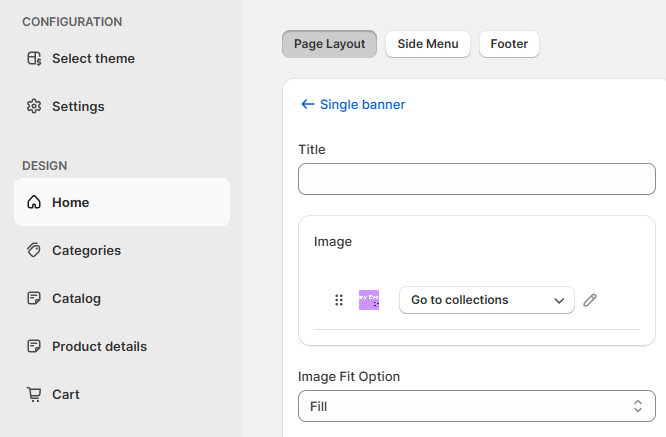The image size is (666, 437).
Task: Click the Home house icon
Action: click(x=34, y=202)
